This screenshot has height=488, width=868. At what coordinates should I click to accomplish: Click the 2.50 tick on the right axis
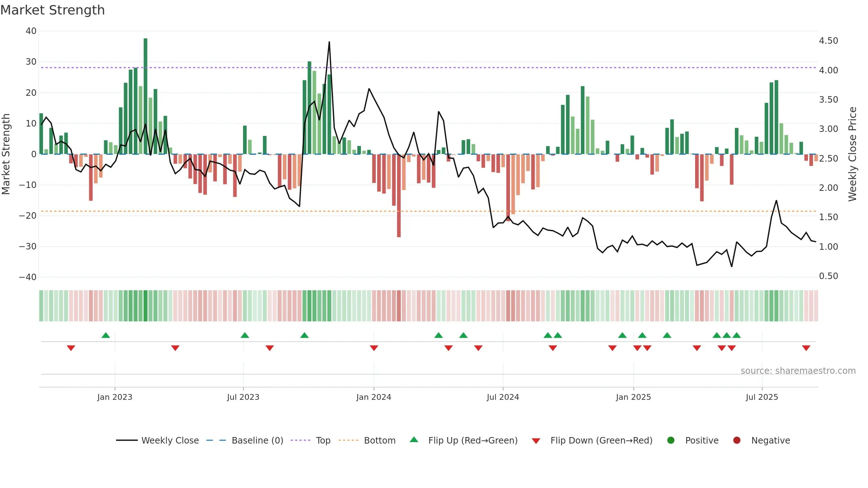click(x=829, y=158)
